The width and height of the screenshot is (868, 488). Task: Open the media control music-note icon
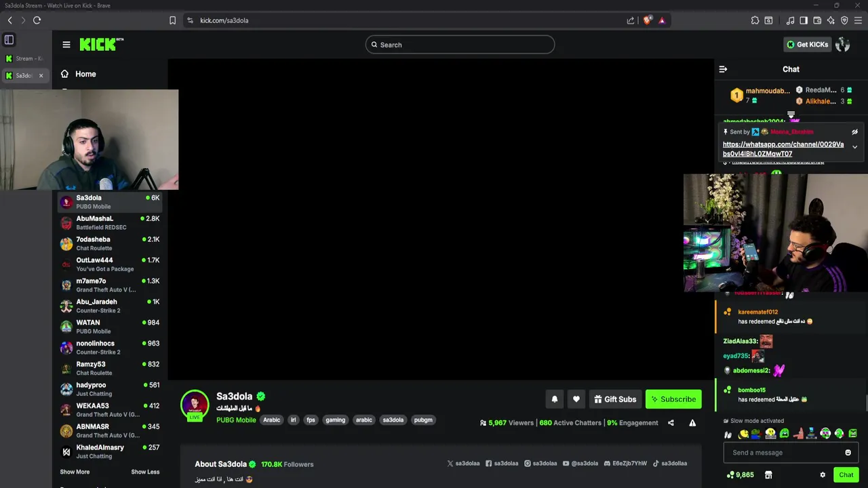coord(790,20)
